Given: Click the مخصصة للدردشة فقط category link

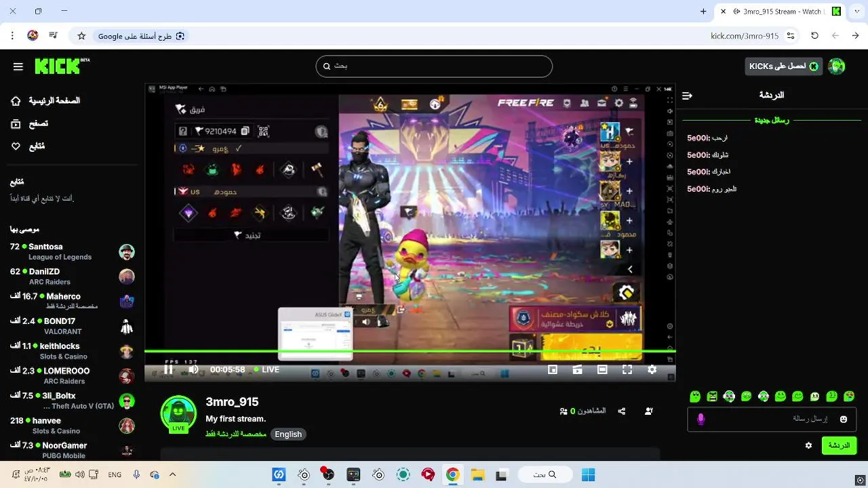Looking at the screenshot, I should [x=236, y=434].
